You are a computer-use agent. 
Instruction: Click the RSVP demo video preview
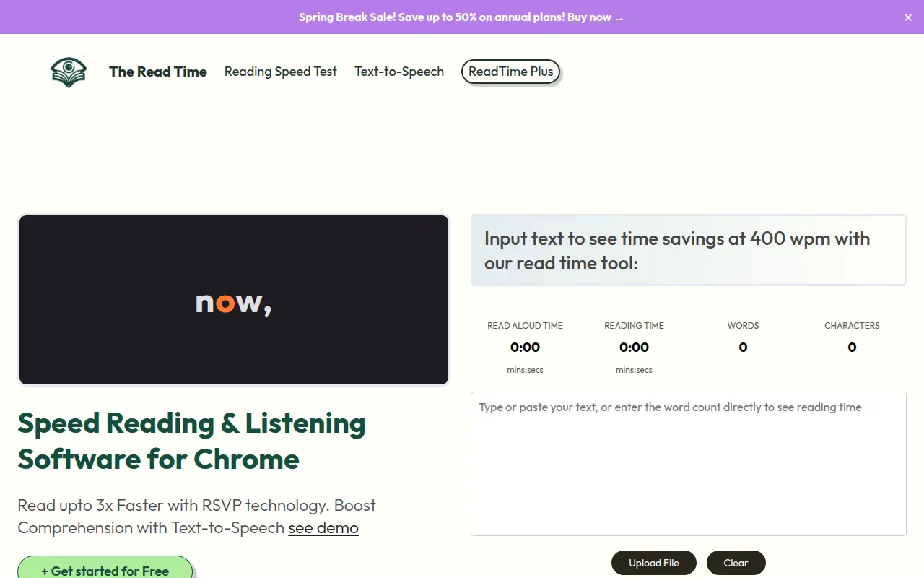234,300
